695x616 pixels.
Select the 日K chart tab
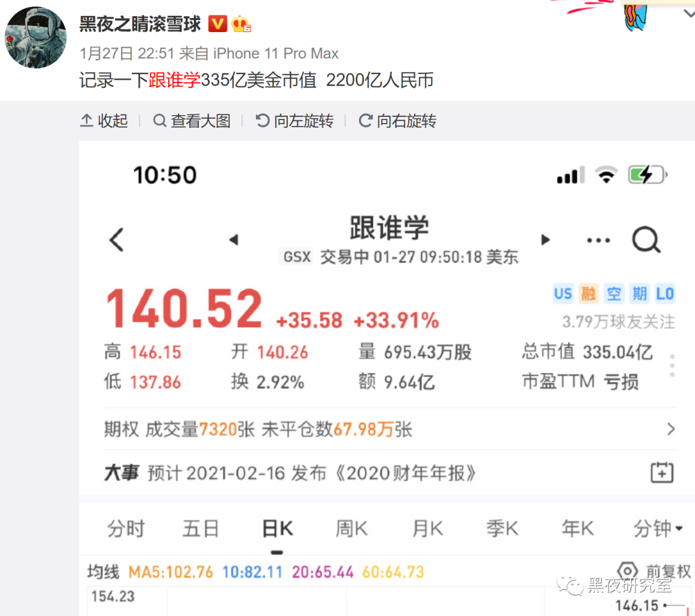(277, 529)
